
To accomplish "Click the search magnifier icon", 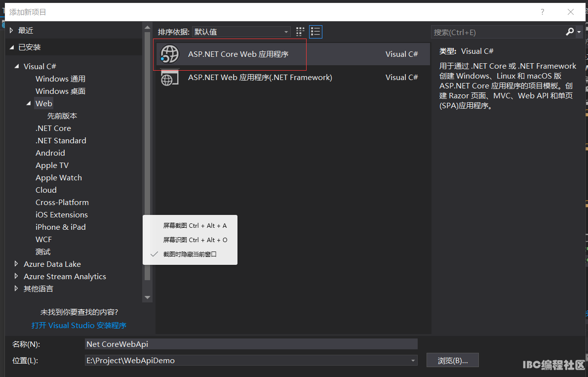I will tap(570, 32).
